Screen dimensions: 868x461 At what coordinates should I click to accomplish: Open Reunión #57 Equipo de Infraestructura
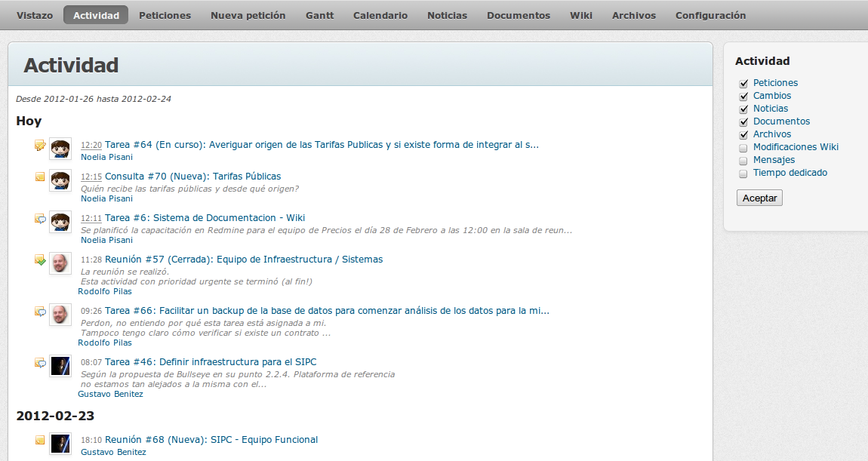tap(244, 260)
